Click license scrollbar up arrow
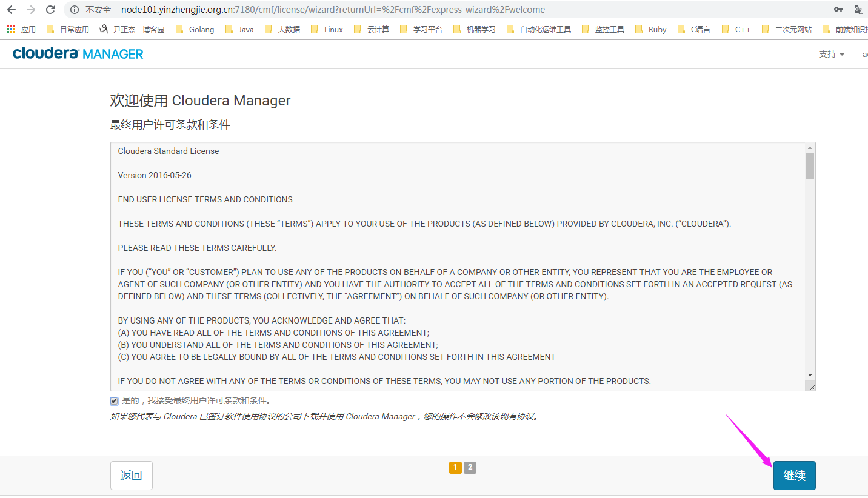The image size is (868, 498). tap(810, 147)
